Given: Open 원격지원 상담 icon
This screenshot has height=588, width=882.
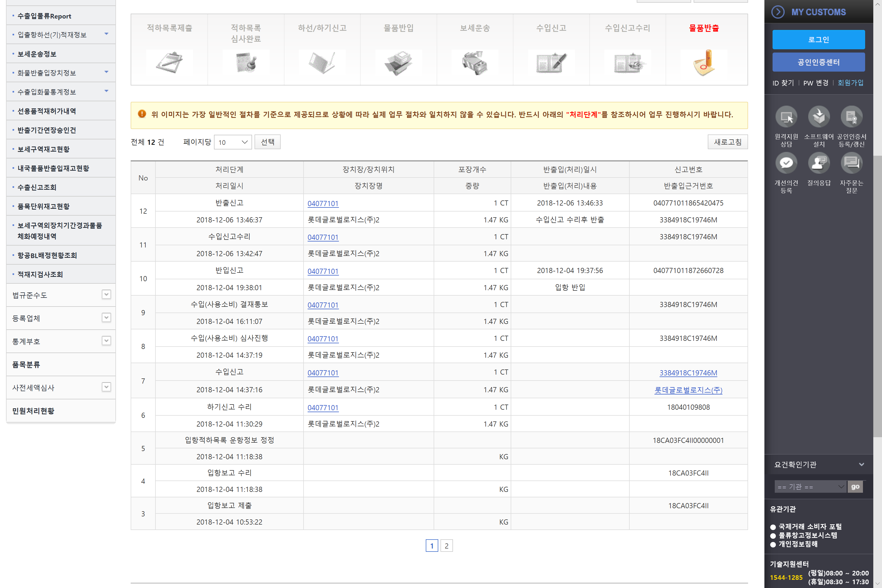Looking at the screenshot, I should pos(786,117).
